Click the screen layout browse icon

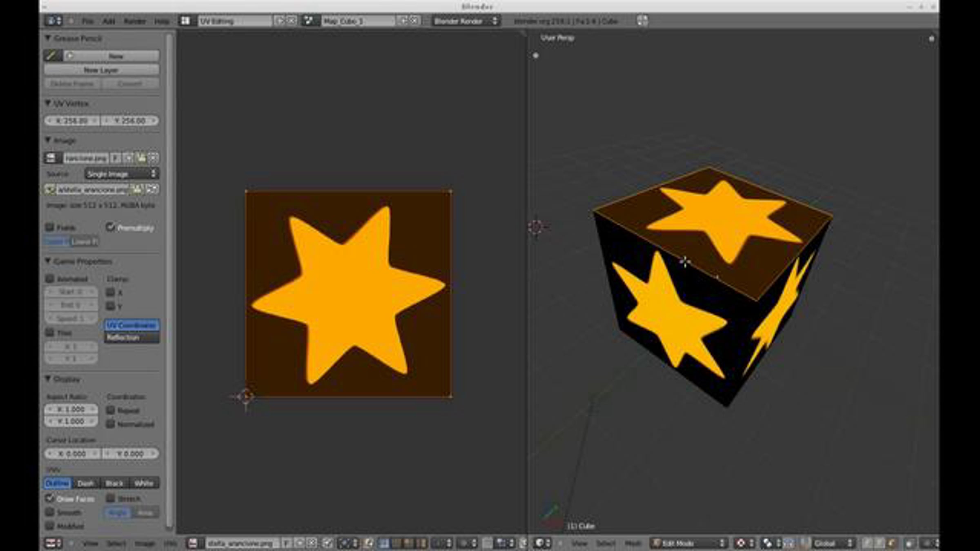tap(185, 20)
